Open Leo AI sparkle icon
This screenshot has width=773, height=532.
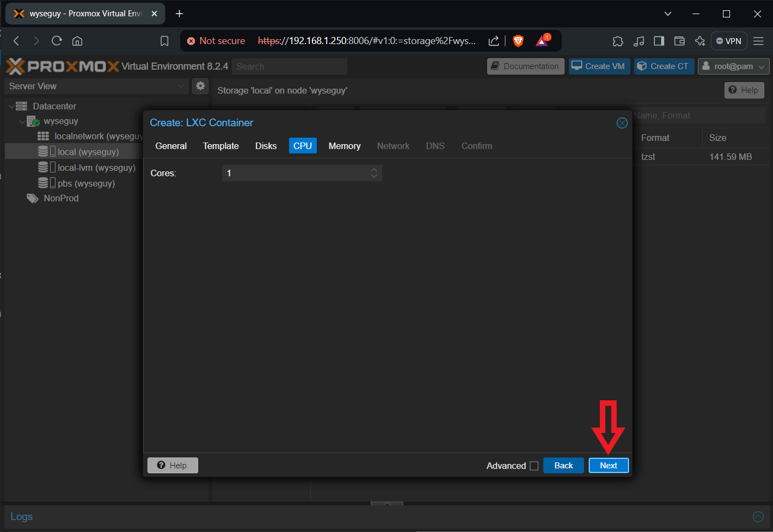700,41
